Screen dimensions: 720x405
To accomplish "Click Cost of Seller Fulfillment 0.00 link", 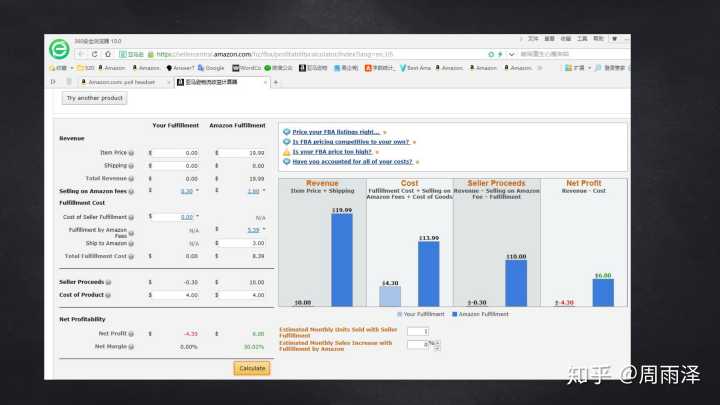I will (187, 217).
